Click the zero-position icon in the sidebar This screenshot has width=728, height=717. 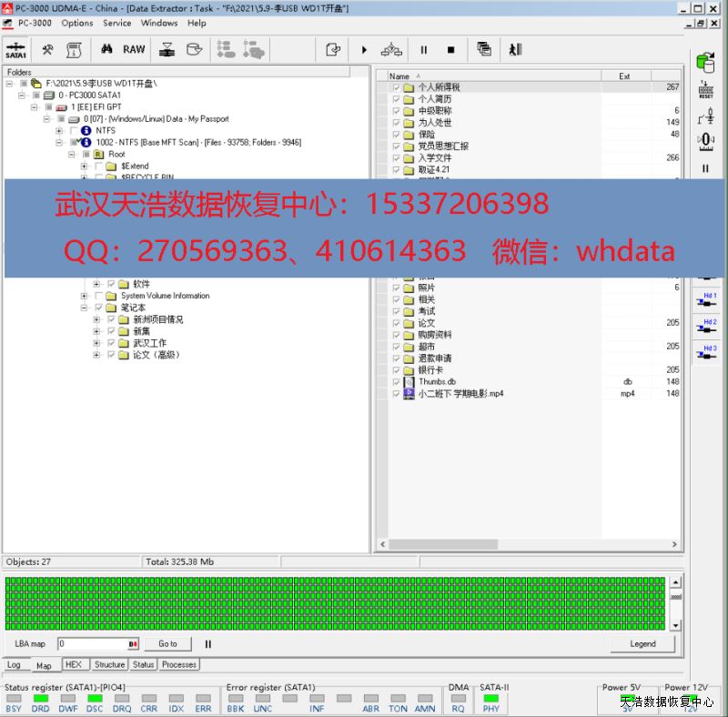click(x=706, y=141)
